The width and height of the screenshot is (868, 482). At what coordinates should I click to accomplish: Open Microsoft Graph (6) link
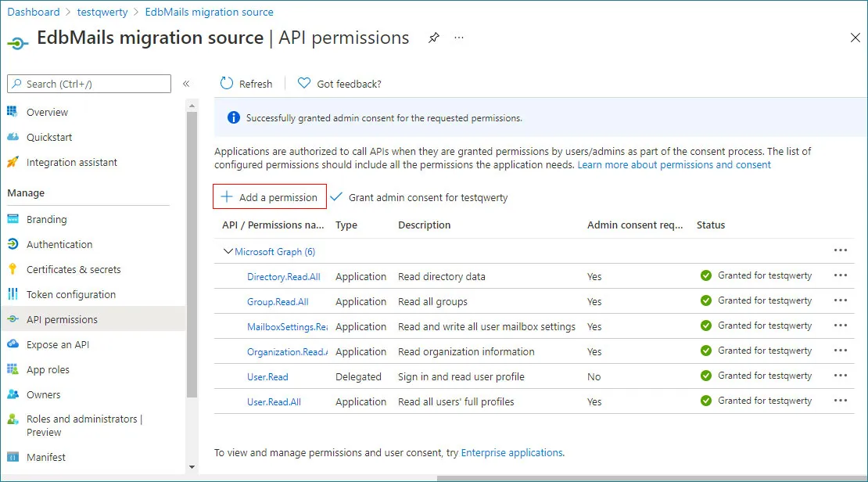pos(274,251)
